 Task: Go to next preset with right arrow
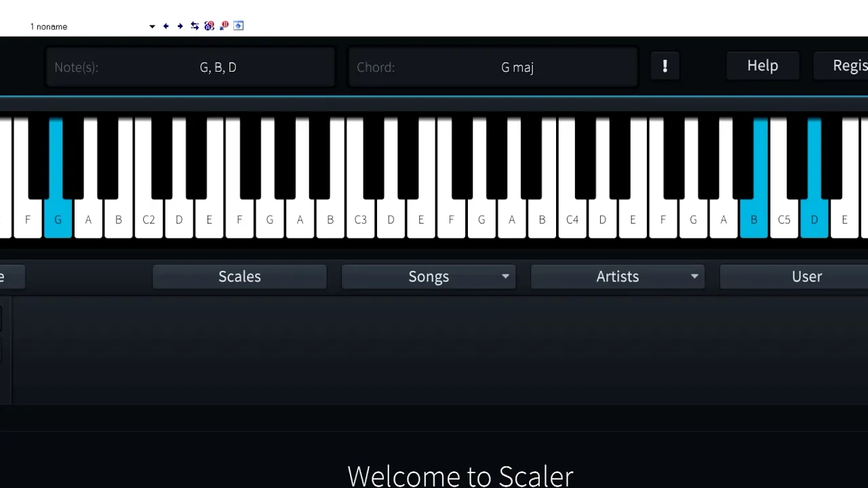[180, 26]
